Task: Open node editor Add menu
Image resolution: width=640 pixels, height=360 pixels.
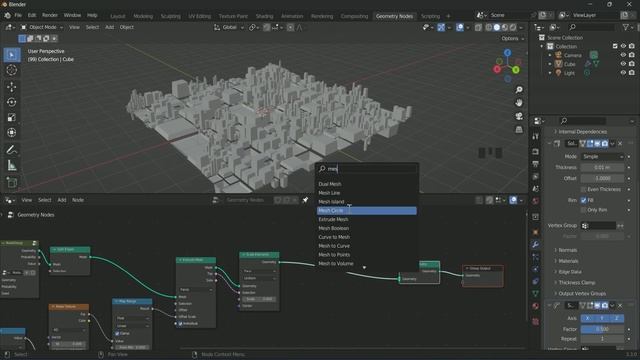Action: point(62,200)
